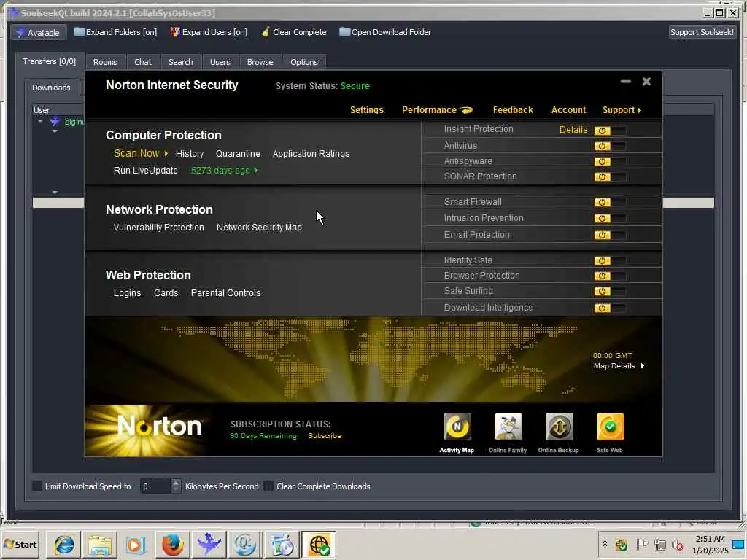
Task: Open the 5273 days ago LiveUpdate arrow
Action: click(256, 171)
